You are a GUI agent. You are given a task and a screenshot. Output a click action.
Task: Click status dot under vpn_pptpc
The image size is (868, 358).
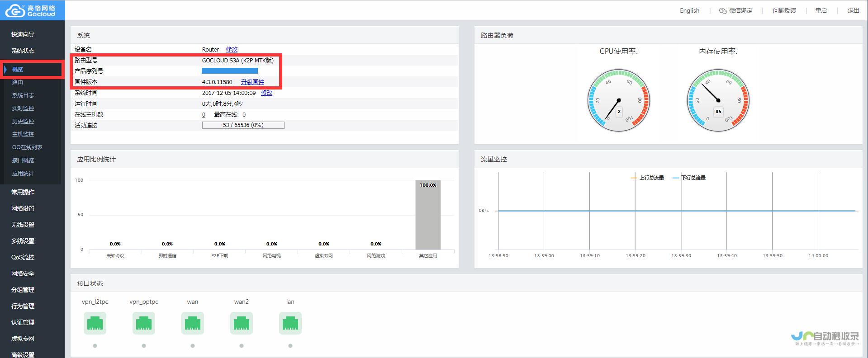tap(144, 346)
